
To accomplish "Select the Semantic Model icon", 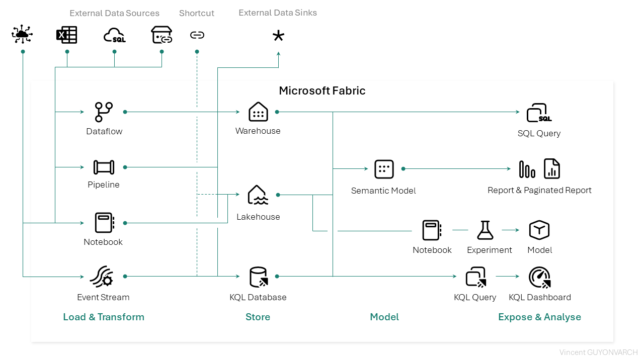I will [x=384, y=169].
